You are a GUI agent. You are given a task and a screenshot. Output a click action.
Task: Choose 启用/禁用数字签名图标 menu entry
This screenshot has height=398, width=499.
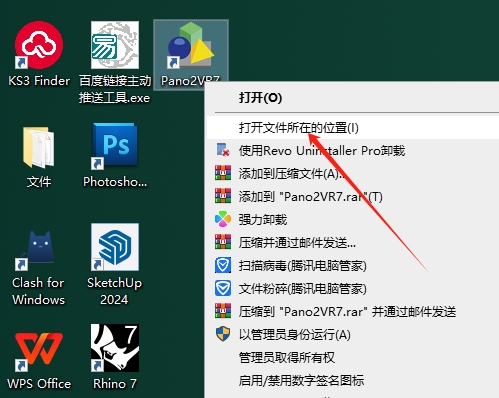[x=353, y=381]
